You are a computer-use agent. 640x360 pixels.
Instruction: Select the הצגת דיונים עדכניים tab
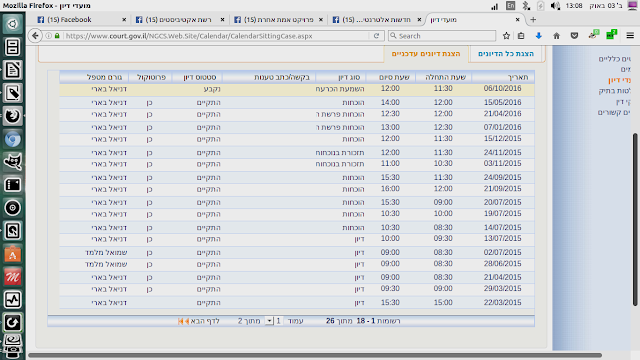pos(426,53)
